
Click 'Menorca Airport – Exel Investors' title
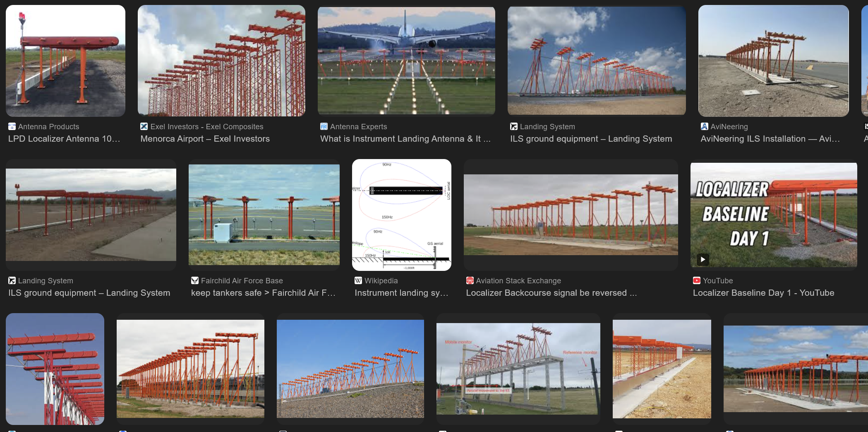tap(205, 139)
